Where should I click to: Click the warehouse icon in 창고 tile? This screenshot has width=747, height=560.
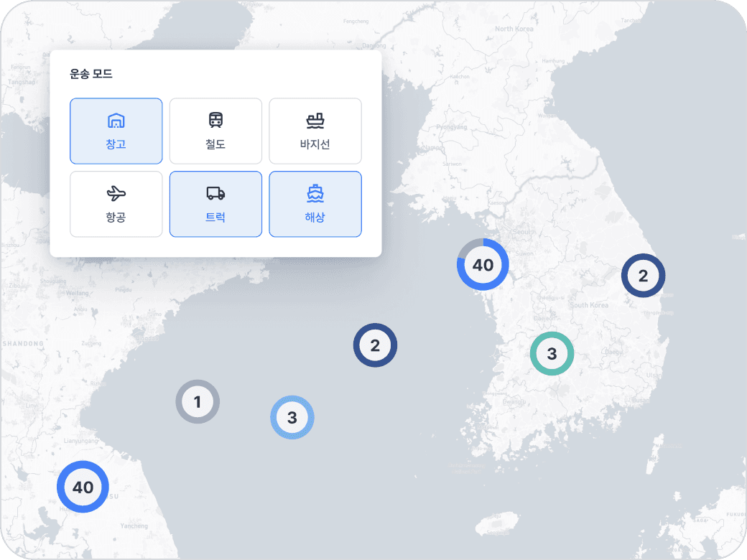click(x=116, y=120)
